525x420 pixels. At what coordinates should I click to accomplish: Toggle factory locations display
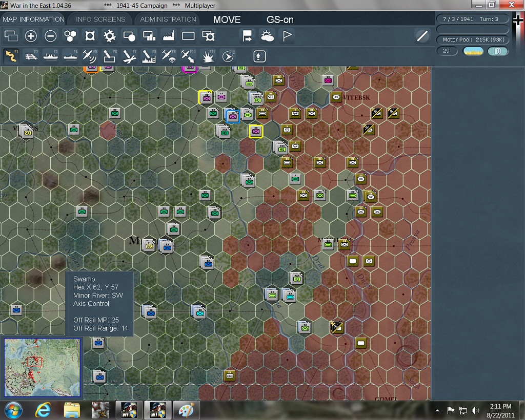(169, 36)
